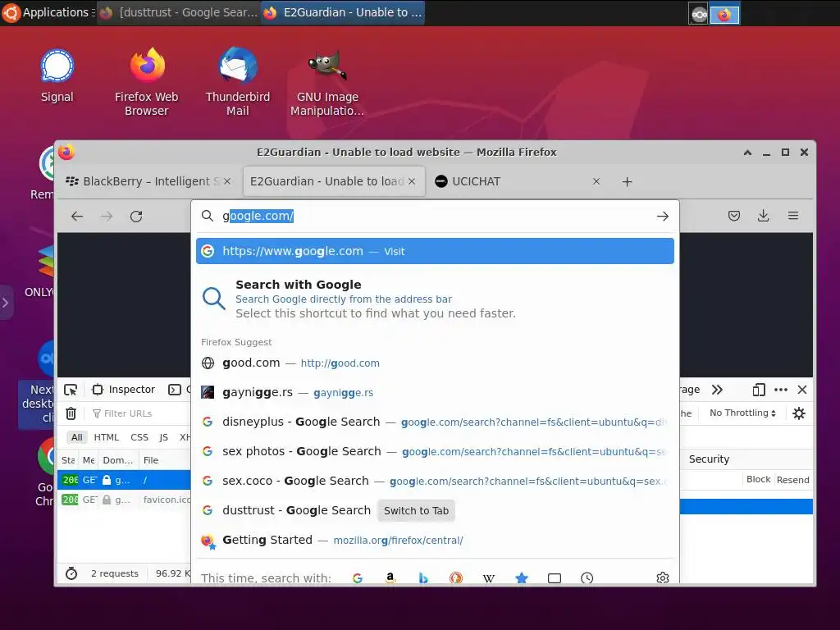Image resolution: width=840 pixels, height=630 pixels.
Task: Open Getting Started mozilla.org suggestion
Action: [x=435, y=540]
